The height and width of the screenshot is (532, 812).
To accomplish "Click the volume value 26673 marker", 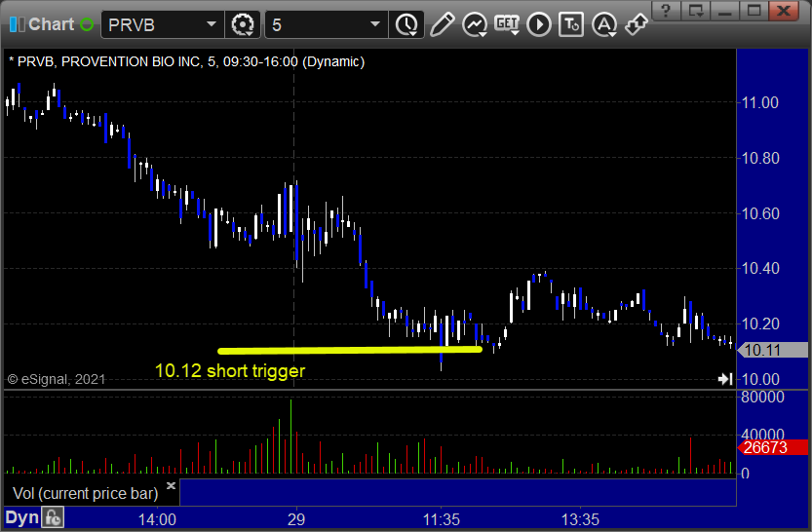I will [772, 447].
